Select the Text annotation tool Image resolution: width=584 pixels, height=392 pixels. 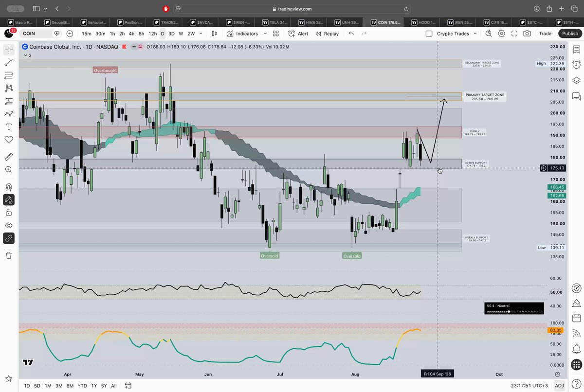9,126
